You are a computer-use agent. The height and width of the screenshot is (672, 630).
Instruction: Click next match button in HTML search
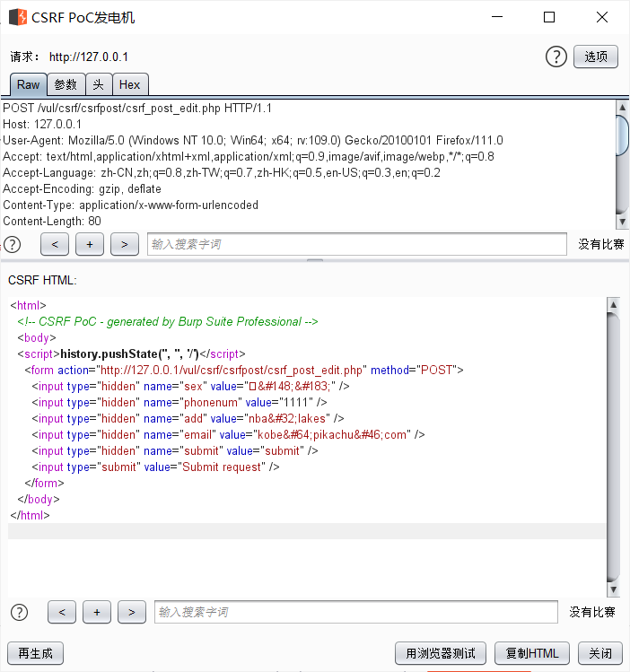click(x=132, y=612)
